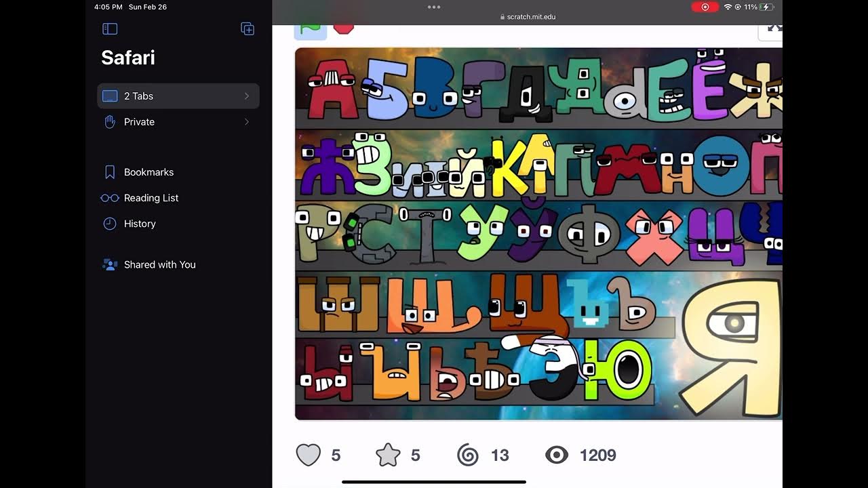Click the Shared with You people icon

click(x=110, y=265)
